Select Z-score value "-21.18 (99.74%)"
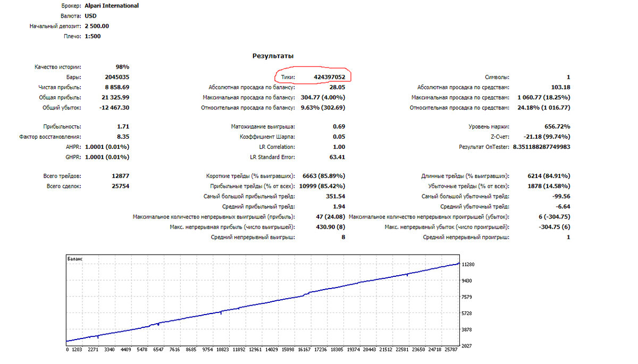Image resolution: width=638 pixels, height=364 pixels. [548, 137]
